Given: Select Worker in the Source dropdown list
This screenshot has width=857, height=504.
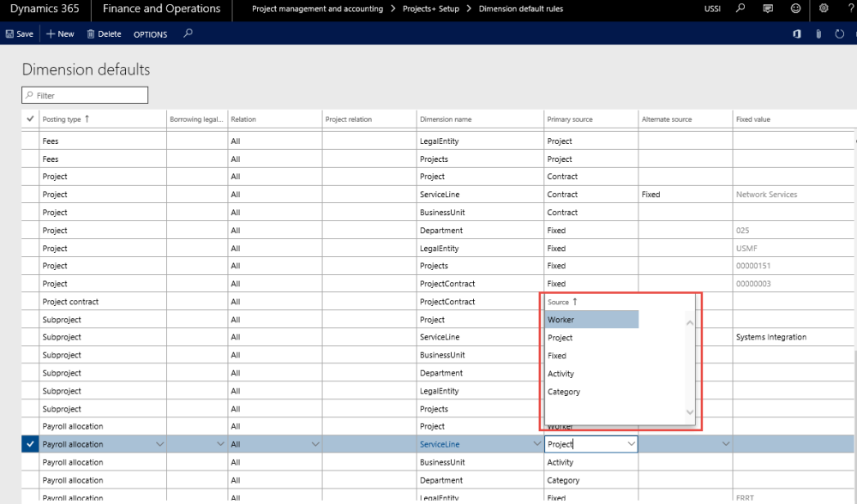Looking at the screenshot, I should [592, 320].
